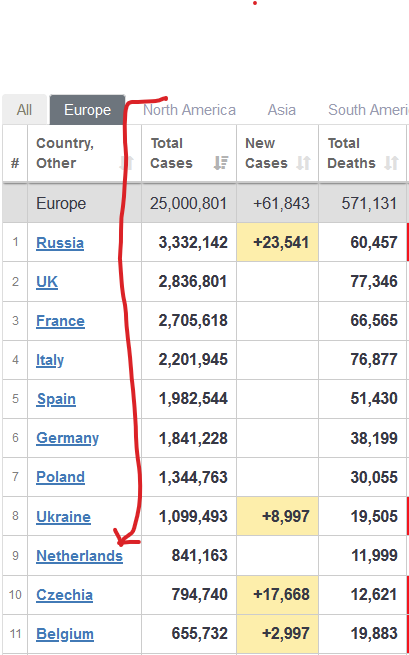
Task: Open the South America tab
Action: click(x=368, y=110)
